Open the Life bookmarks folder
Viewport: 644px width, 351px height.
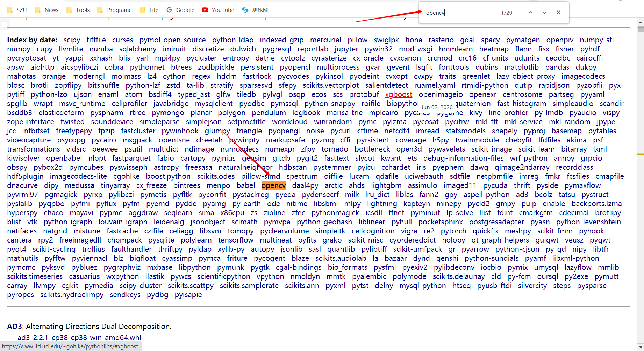tap(149, 10)
